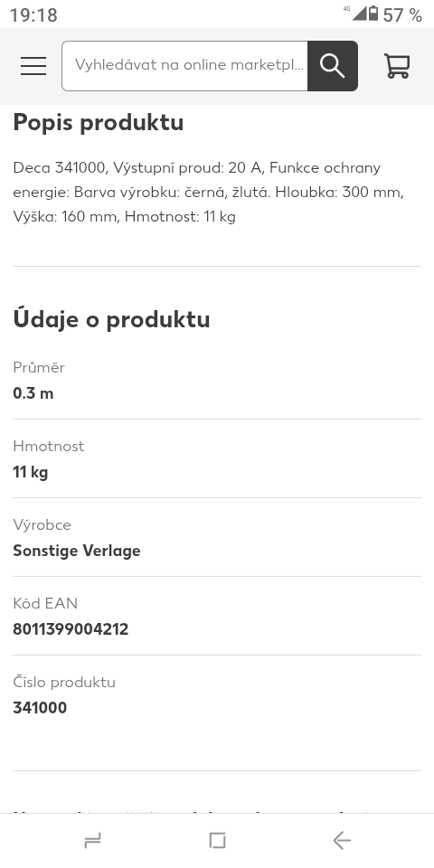The image size is (434, 868).
Task: Select the Popis produktu heading
Action: pos(98,122)
